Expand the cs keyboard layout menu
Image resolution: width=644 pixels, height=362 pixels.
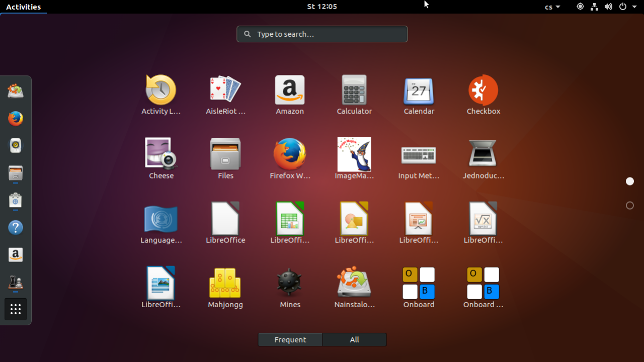(x=552, y=7)
